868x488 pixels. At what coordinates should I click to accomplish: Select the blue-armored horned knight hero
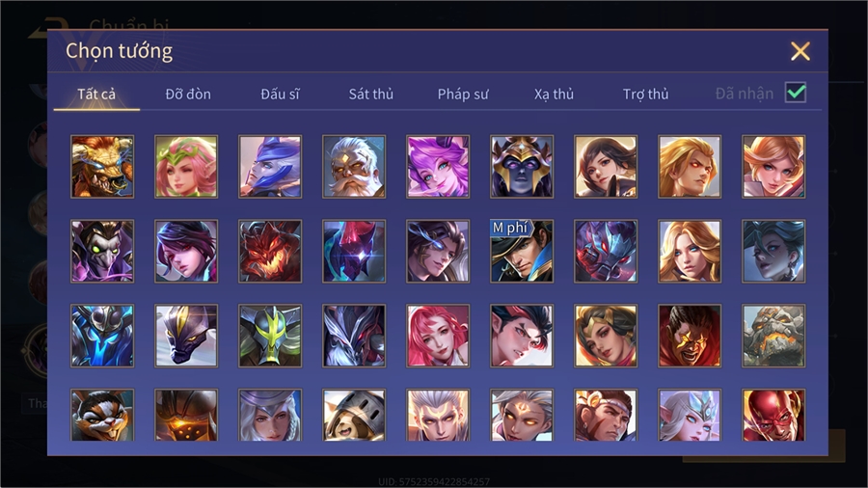pyautogui.click(x=102, y=336)
